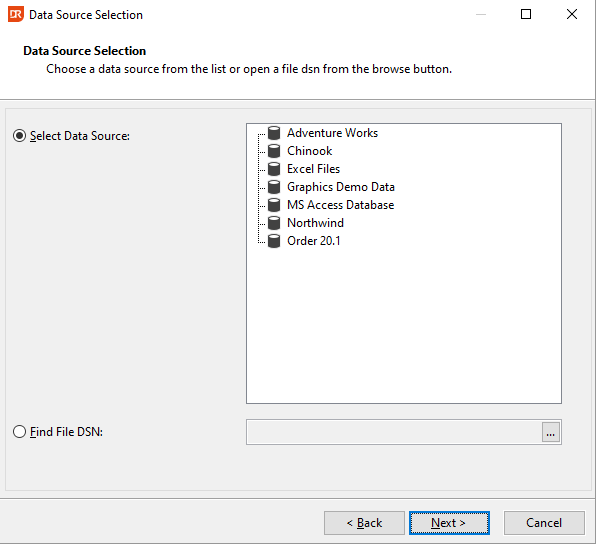Click the Graphics Demo Data database icon

[x=274, y=187]
